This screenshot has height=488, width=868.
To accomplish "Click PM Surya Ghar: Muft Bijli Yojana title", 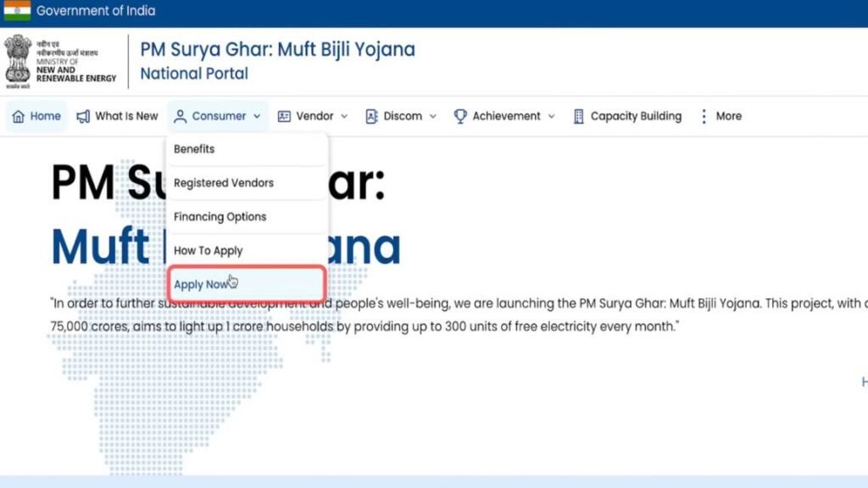I will 277,49.
